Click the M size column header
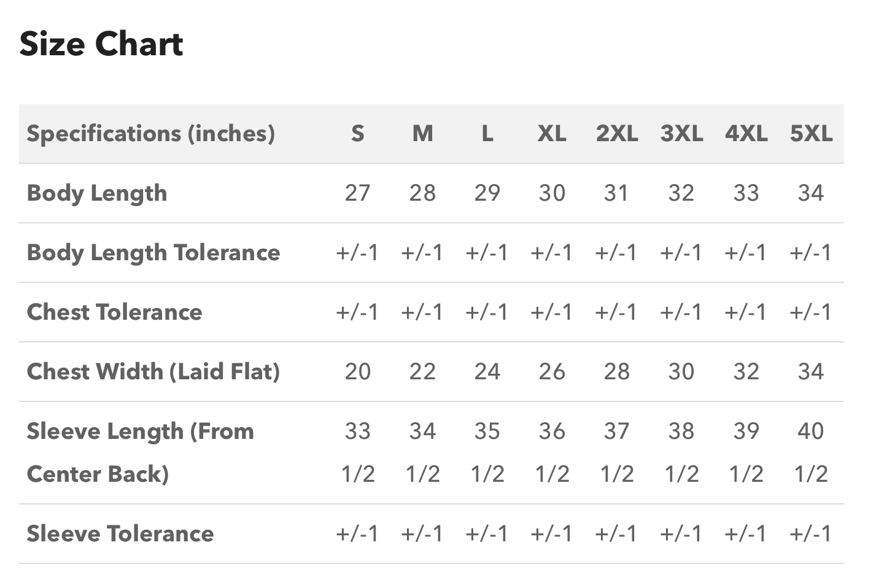Viewport: 879px width, 588px height. pyautogui.click(x=422, y=133)
